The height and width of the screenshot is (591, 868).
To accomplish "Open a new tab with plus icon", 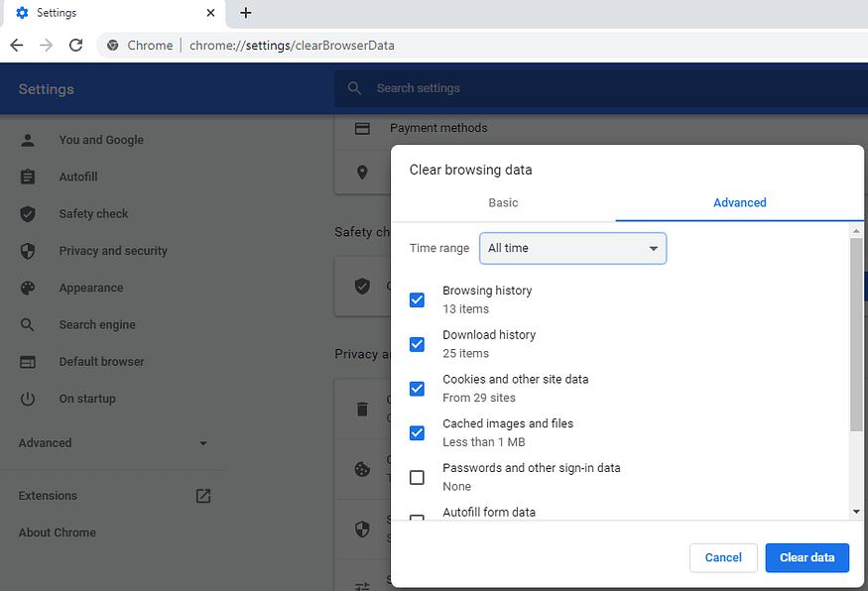I will (246, 13).
